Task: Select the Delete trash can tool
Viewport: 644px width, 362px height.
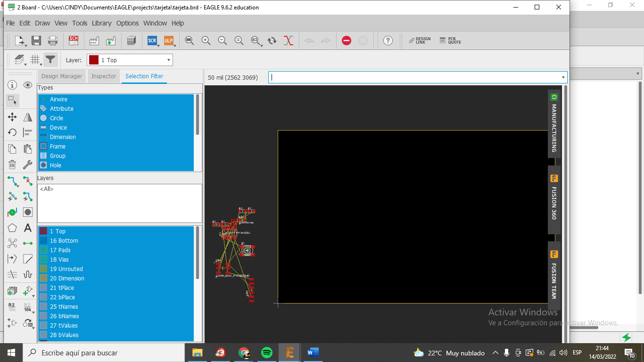Action: 12,165
